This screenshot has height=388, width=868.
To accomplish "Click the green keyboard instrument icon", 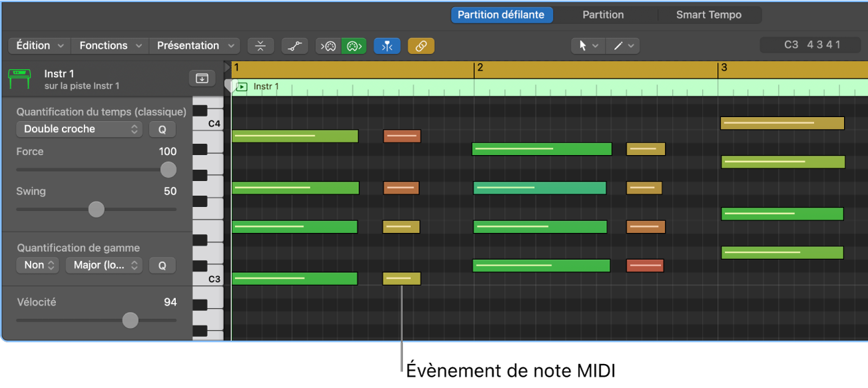I will pos(20,79).
